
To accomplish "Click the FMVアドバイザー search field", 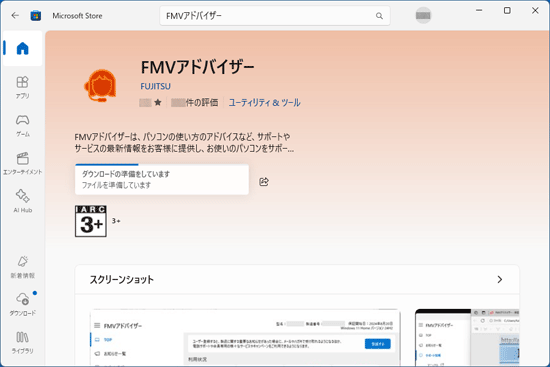I will coord(275,16).
